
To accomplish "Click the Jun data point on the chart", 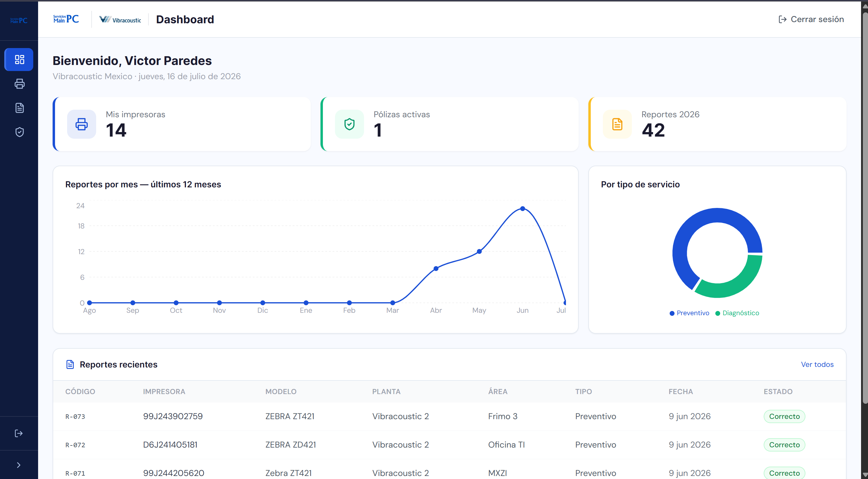I will coord(523,209).
